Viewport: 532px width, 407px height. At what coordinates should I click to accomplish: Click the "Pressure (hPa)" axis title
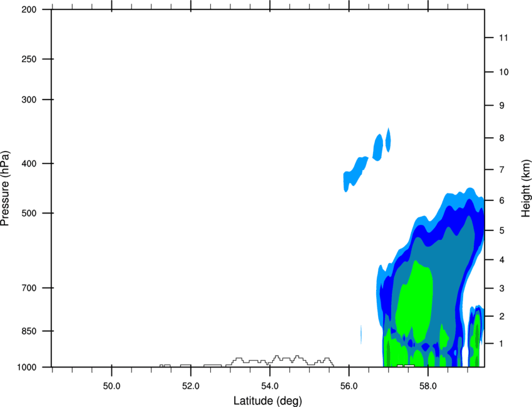click(x=5, y=188)
